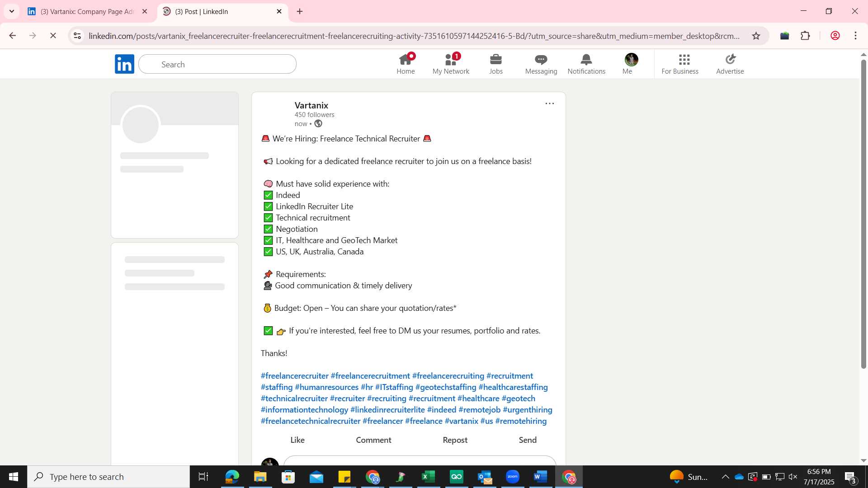This screenshot has width=868, height=488.
Task: Send the post to someone
Action: [528, 440]
